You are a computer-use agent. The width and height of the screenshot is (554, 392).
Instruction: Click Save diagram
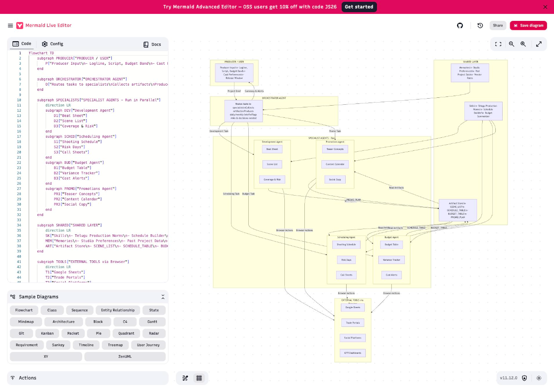[528, 26]
